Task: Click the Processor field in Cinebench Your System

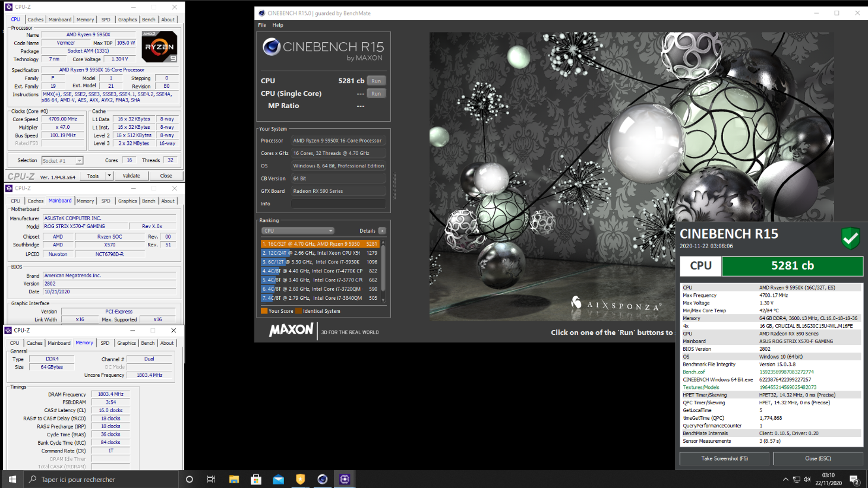Action: click(x=337, y=141)
